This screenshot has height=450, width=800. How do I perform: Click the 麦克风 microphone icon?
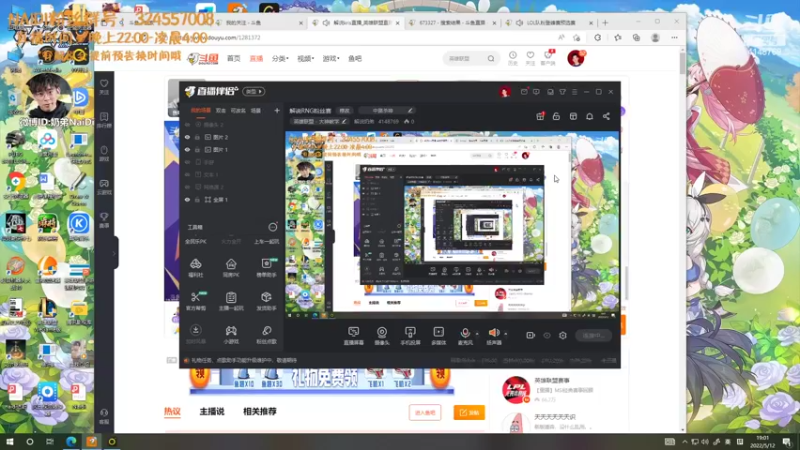(x=465, y=333)
